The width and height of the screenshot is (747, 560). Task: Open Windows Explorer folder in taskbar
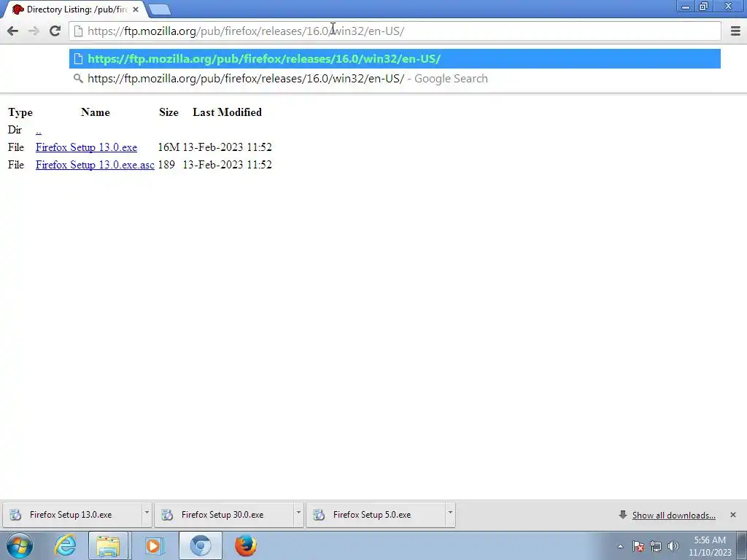pyautogui.click(x=108, y=545)
